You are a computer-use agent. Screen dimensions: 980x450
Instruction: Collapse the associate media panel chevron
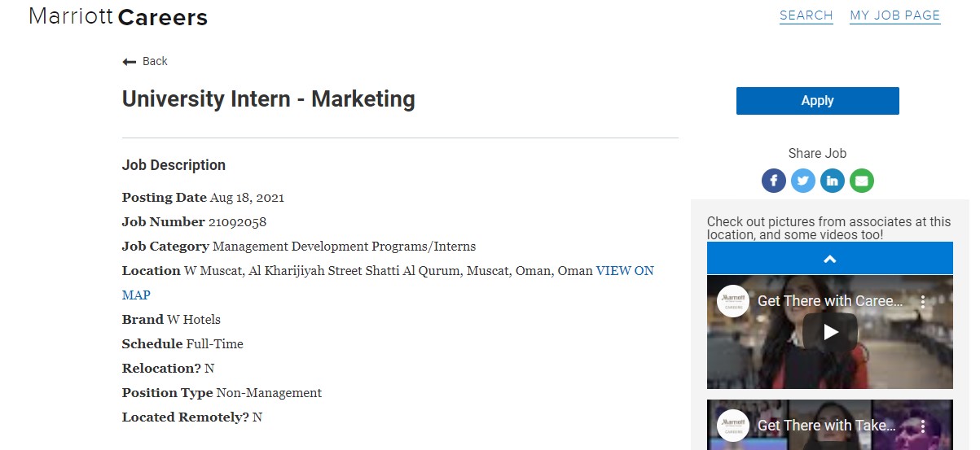(x=829, y=259)
